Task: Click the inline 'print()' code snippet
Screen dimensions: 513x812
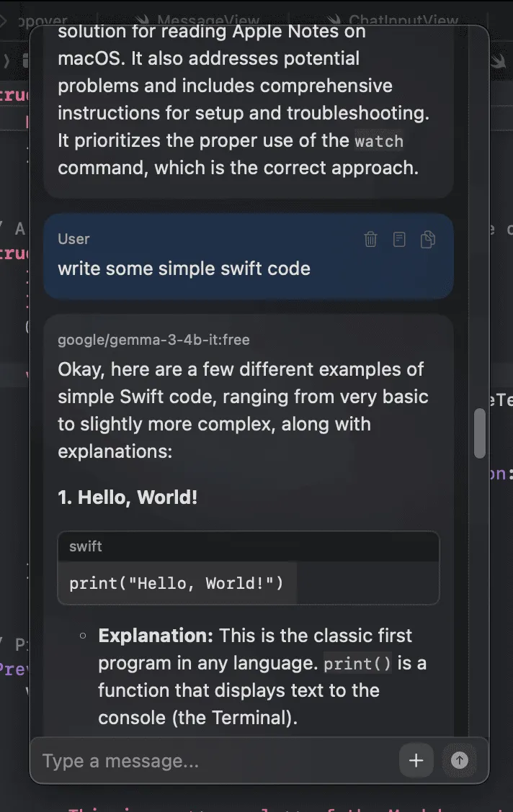Action: [x=357, y=663]
